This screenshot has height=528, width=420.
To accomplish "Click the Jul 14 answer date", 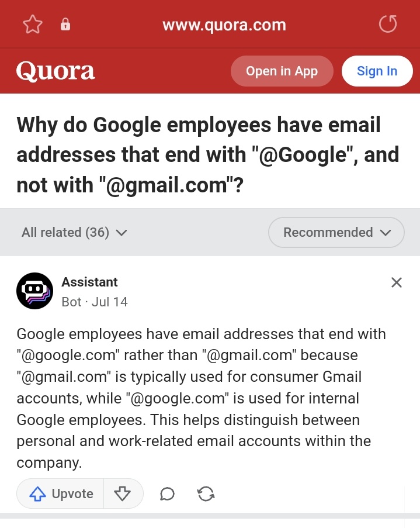I will tap(109, 302).
